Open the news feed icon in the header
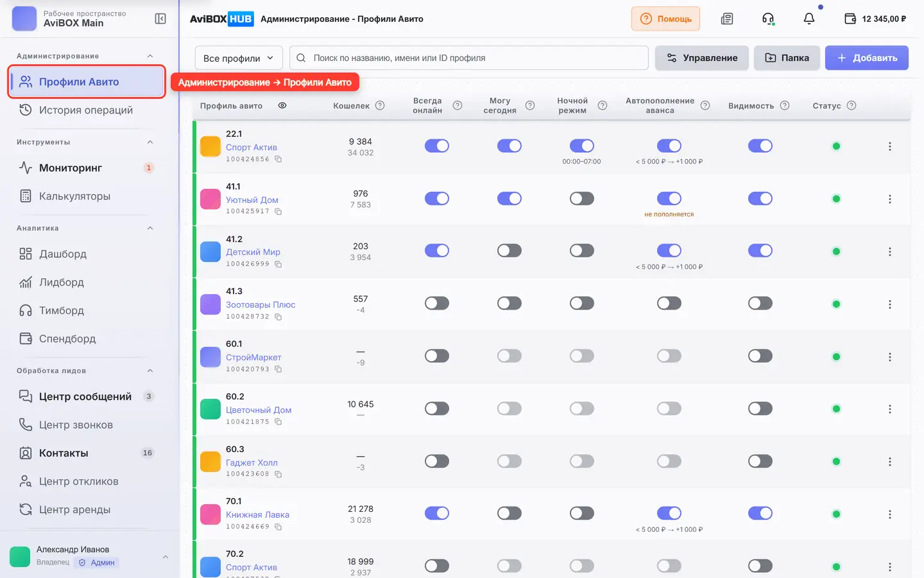The image size is (924, 578). (727, 19)
